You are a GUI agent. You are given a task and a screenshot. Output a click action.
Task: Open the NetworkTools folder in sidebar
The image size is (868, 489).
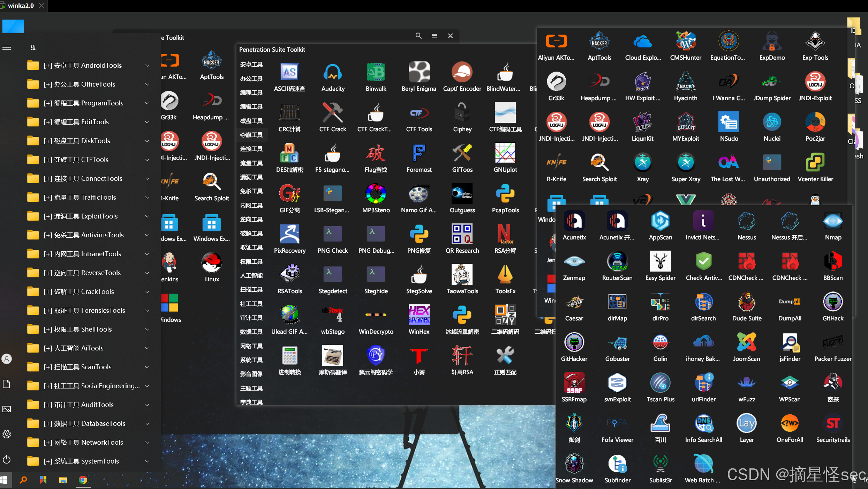89,443
